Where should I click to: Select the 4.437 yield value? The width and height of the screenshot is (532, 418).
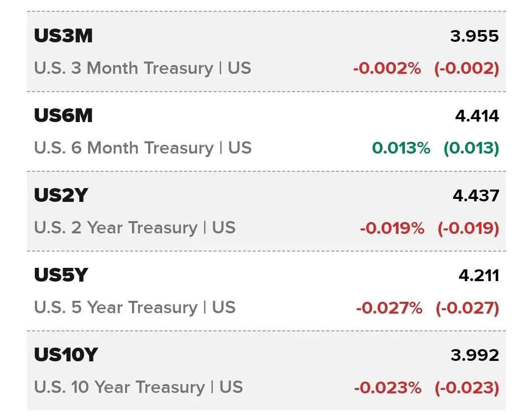[476, 195]
